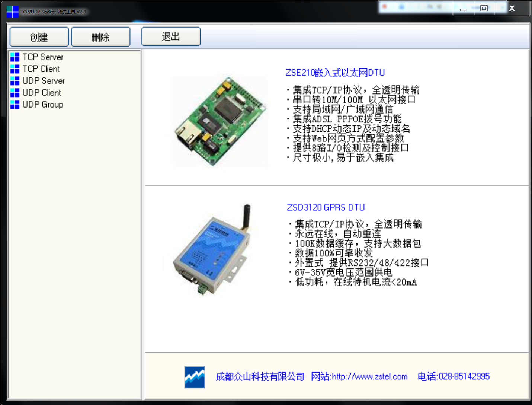Click the 删除 (Delete) button
532x405 pixels.
100,37
